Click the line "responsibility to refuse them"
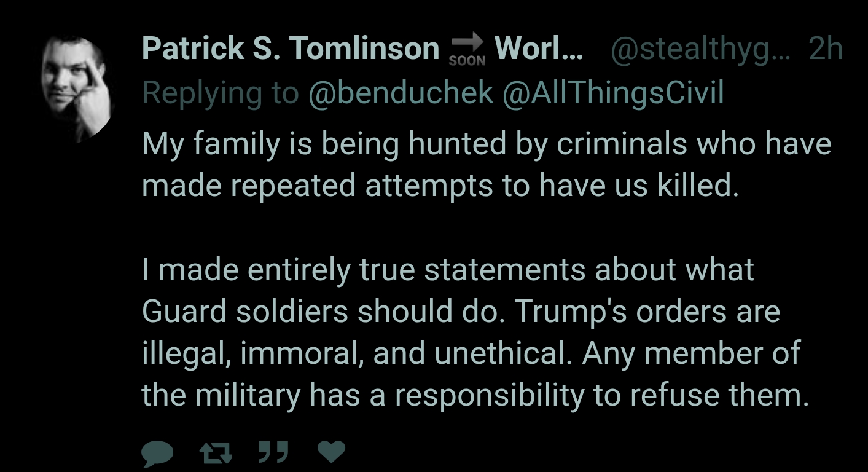868x472 pixels. pos(475,396)
